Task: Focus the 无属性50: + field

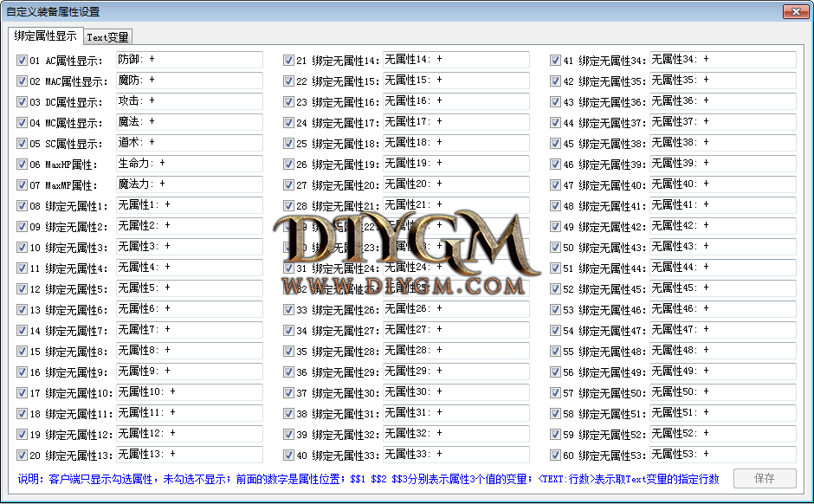Action: (723, 392)
